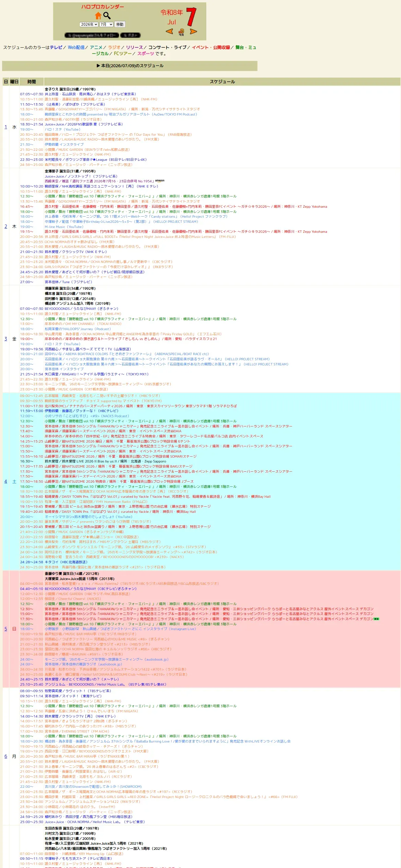Click the small green icon after デカゴン 17:30 entry
The width and height of the screenshot is (401, 868).
pyautogui.click(x=376, y=619)
